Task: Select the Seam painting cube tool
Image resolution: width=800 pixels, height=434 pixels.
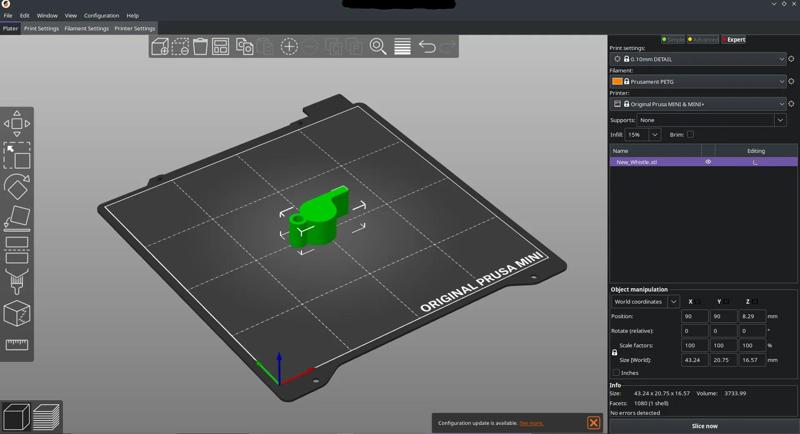Action: coord(17,313)
